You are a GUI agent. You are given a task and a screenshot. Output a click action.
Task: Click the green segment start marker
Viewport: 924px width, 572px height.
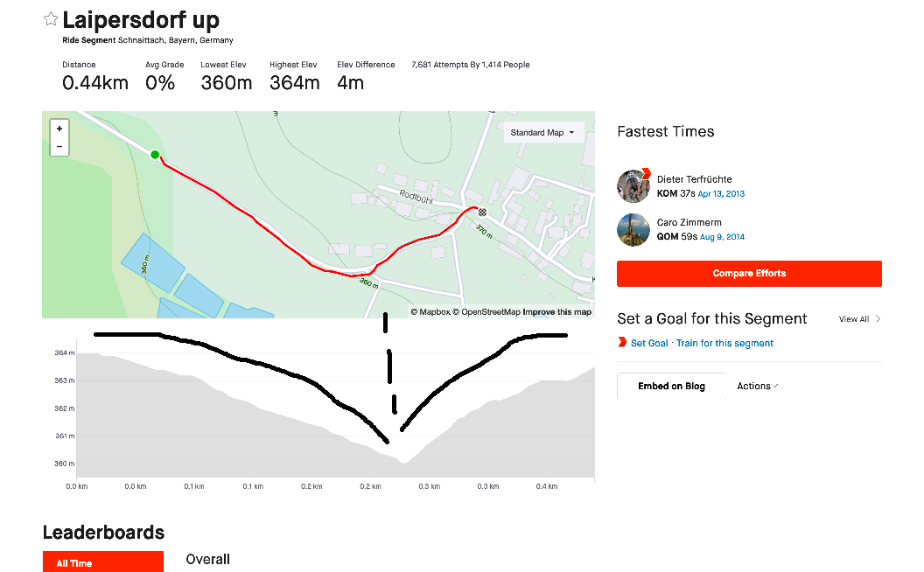(x=155, y=155)
